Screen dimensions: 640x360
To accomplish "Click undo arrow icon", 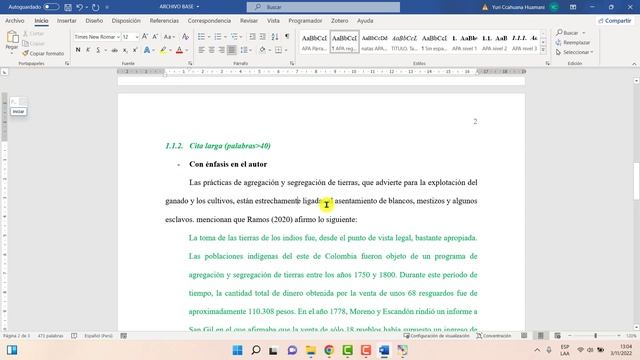I will pos(80,7).
